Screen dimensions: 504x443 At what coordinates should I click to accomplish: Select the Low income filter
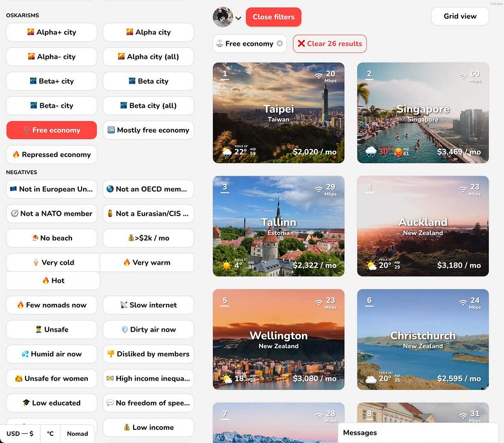tap(148, 427)
